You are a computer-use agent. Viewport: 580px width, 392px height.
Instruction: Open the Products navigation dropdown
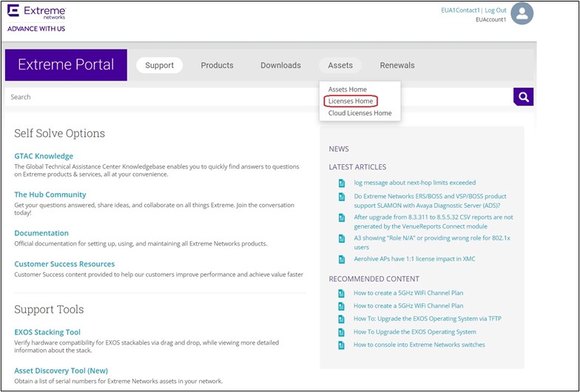tap(217, 65)
